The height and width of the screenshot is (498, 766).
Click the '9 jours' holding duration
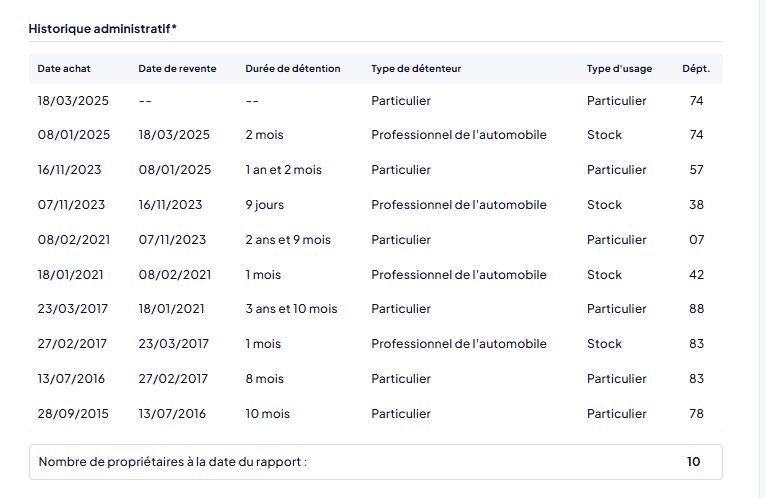264,205
